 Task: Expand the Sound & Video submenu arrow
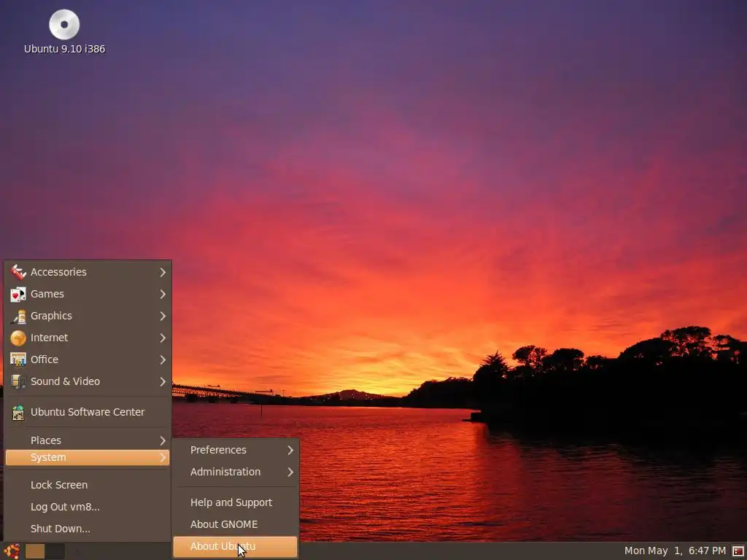coord(163,381)
